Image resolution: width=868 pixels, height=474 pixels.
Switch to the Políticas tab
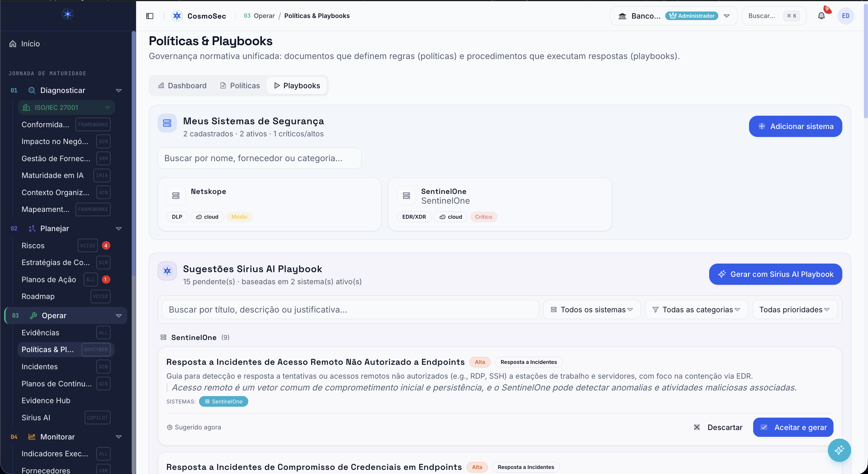tap(240, 86)
